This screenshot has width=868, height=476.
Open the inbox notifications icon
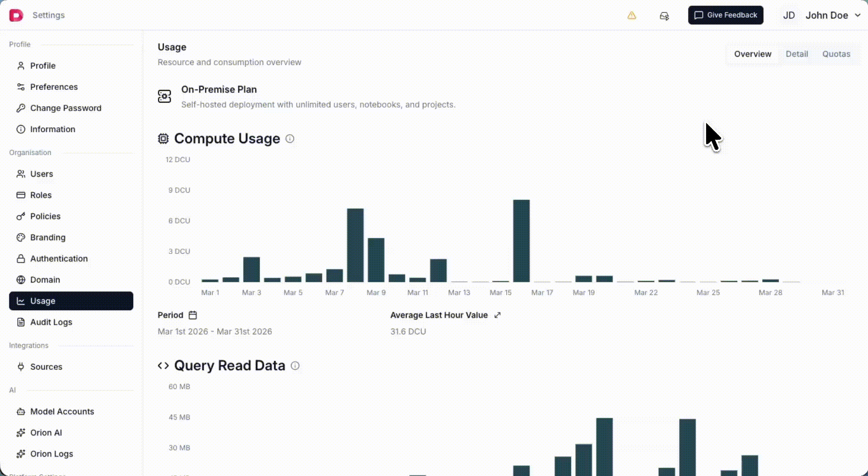(x=664, y=16)
